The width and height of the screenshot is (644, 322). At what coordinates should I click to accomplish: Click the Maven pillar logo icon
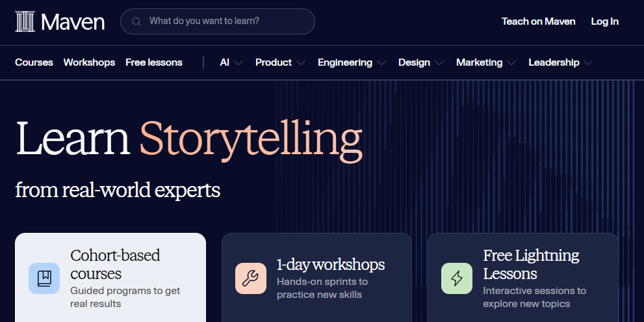(25, 21)
